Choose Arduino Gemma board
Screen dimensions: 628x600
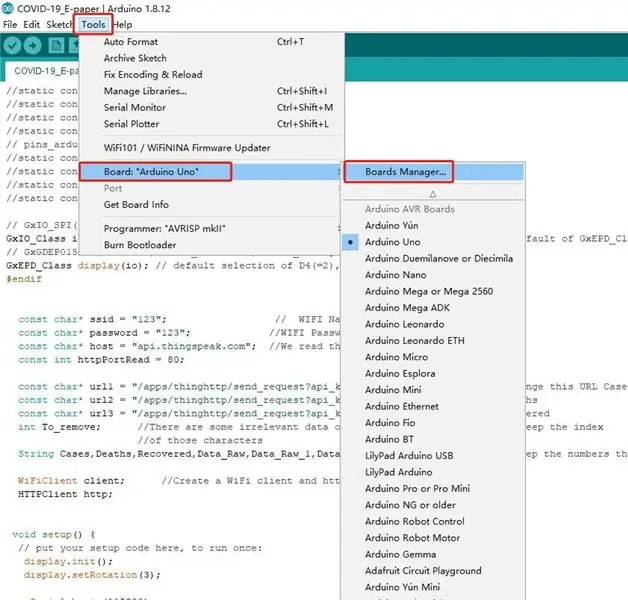(433, 554)
